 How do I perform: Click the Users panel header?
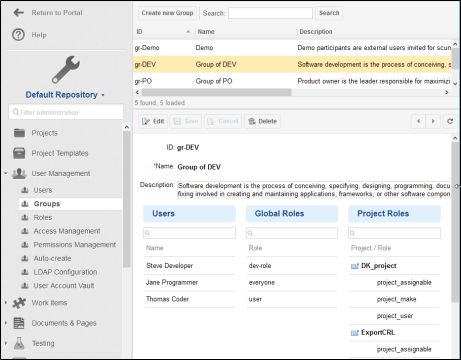pos(189,214)
